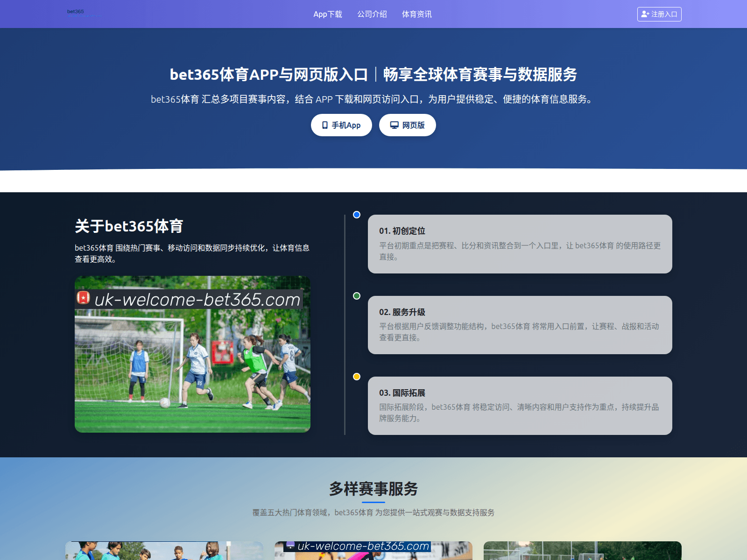The height and width of the screenshot is (560, 747).
Task: Open the 公司介绍 menu item
Action: pos(372,14)
